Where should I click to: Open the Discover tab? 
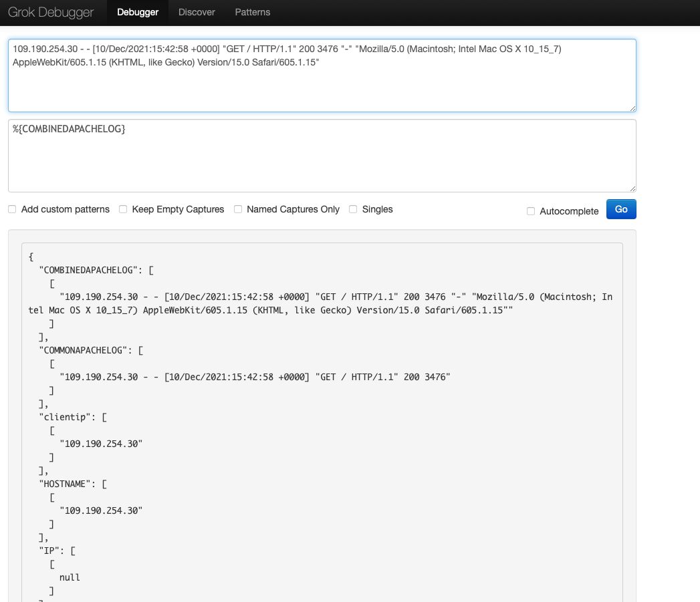pos(196,12)
